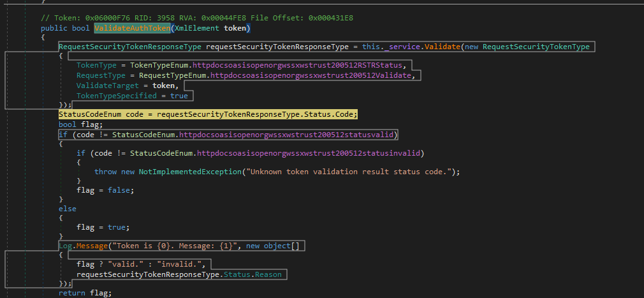Select the XmlElement parameter type

click(197, 28)
